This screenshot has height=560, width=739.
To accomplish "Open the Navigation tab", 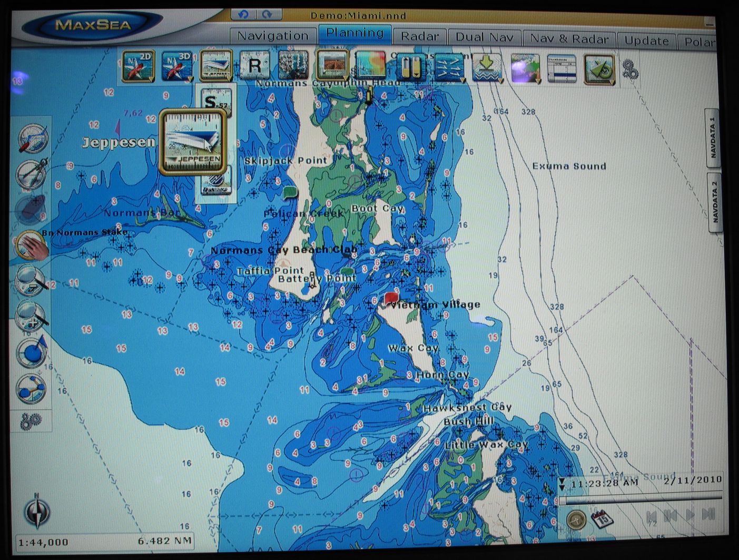I will (273, 36).
